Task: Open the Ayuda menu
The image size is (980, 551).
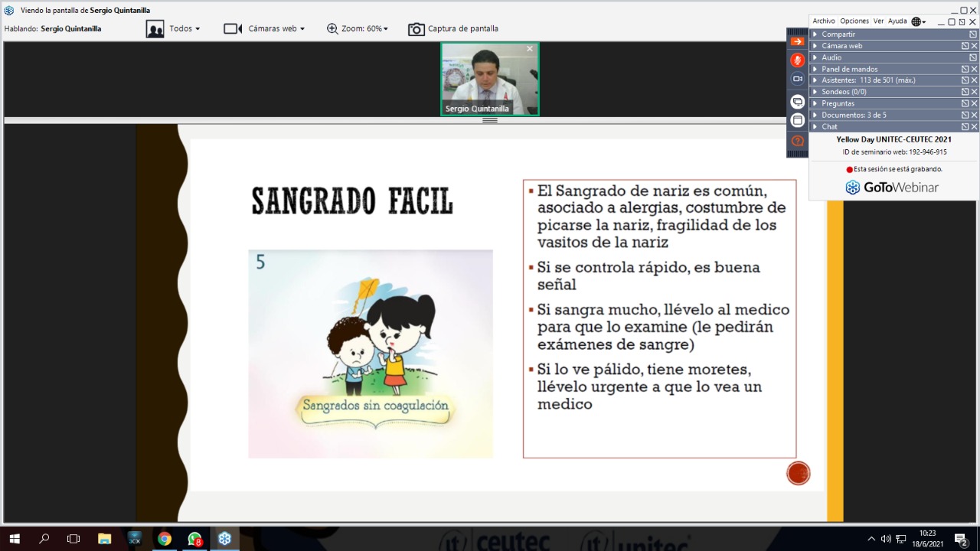Action: coord(897,21)
